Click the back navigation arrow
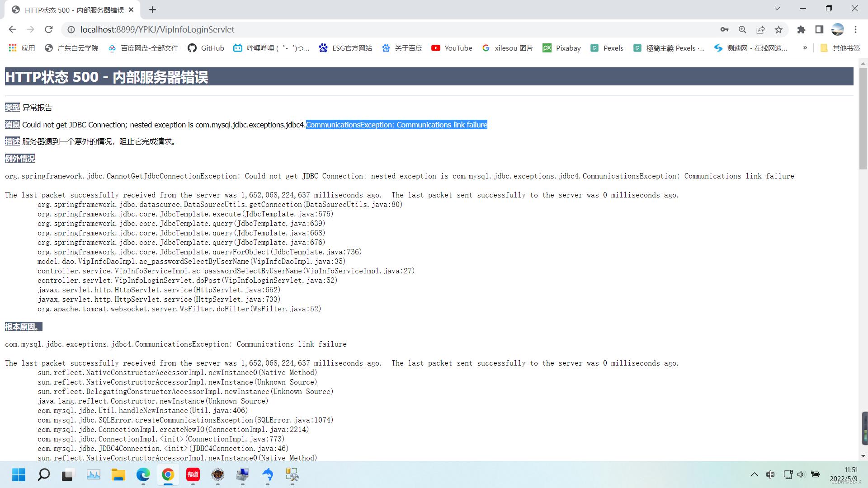 pos(12,29)
